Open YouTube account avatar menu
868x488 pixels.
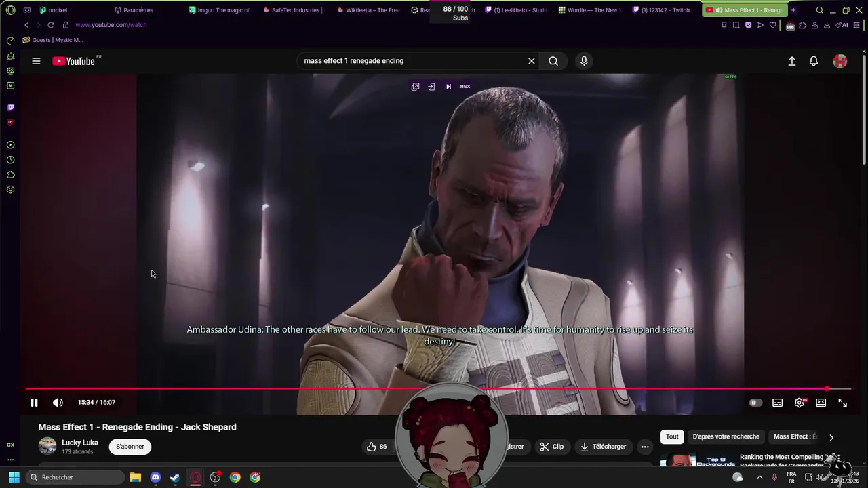coord(840,61)
